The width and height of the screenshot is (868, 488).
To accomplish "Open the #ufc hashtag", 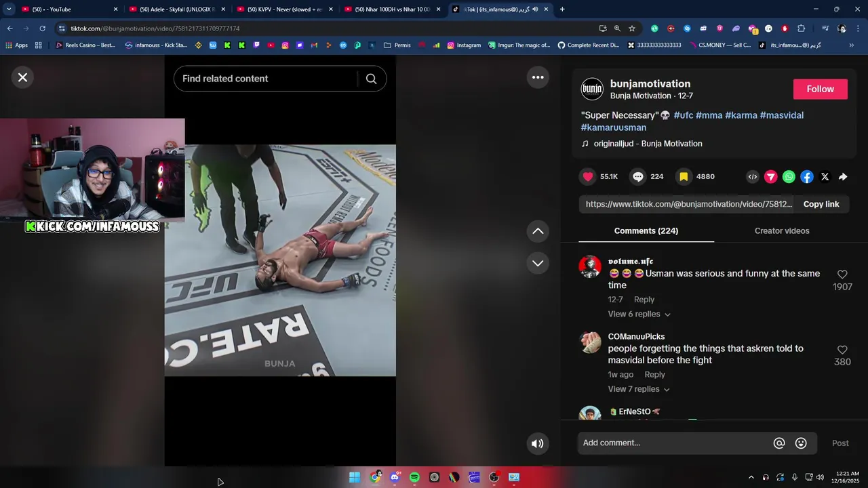I will (x=683, y=115).
